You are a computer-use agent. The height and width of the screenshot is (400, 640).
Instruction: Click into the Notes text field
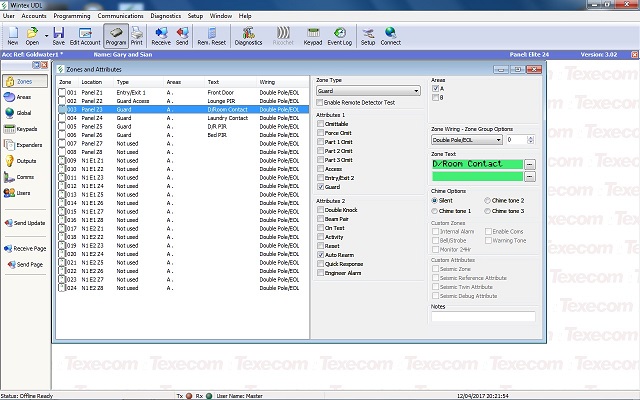point(483,317)
